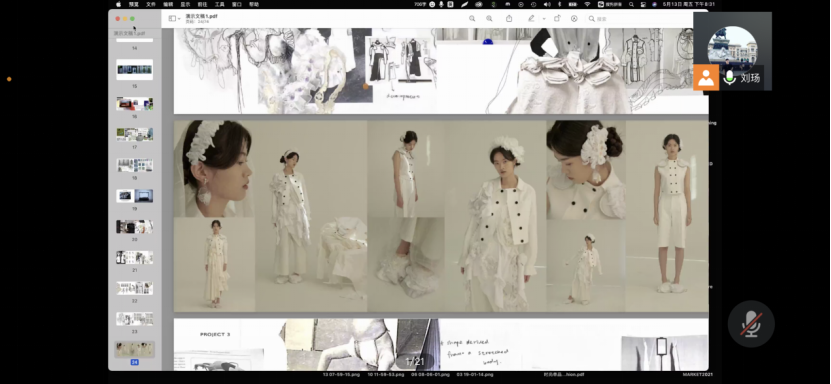Open the 工具 menu
Viewport: 831px width, 384px height.
[x=219, y=4]
